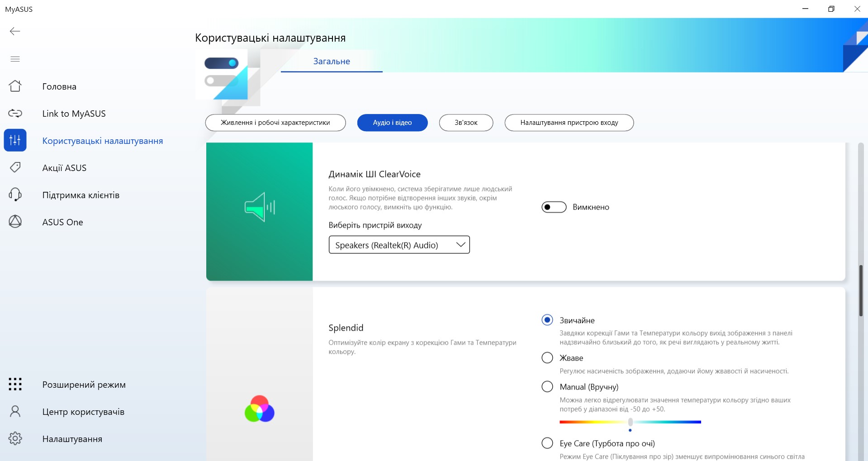The image size is (868, 461).
Task: Open the ASUS One icon
Action: click(15, 222)
